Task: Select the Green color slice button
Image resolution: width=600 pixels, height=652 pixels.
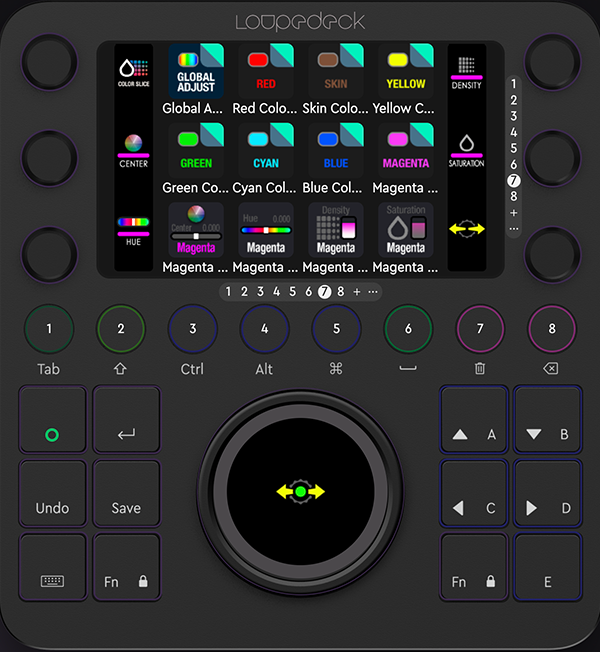Action: 196,150
